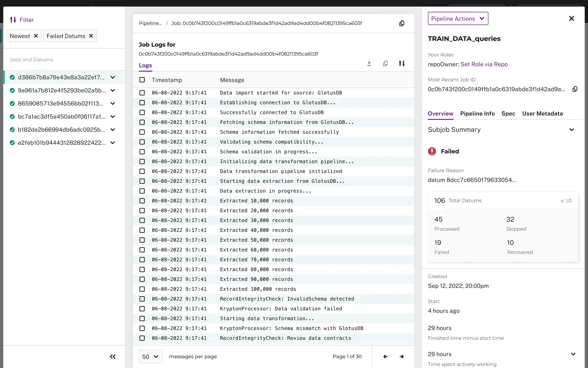Copy selected log rows icon
Screen dimensions: 588x368
(x=385, y=63)
